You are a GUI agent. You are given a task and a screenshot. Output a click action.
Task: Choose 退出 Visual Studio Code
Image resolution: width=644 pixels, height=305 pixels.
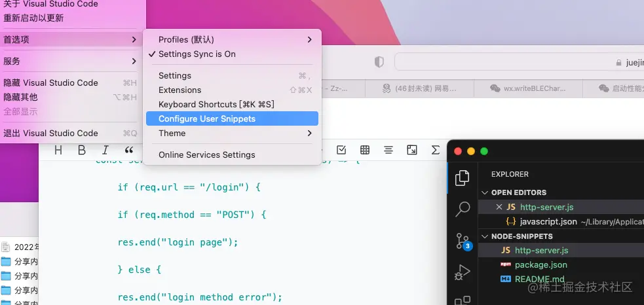71,133
